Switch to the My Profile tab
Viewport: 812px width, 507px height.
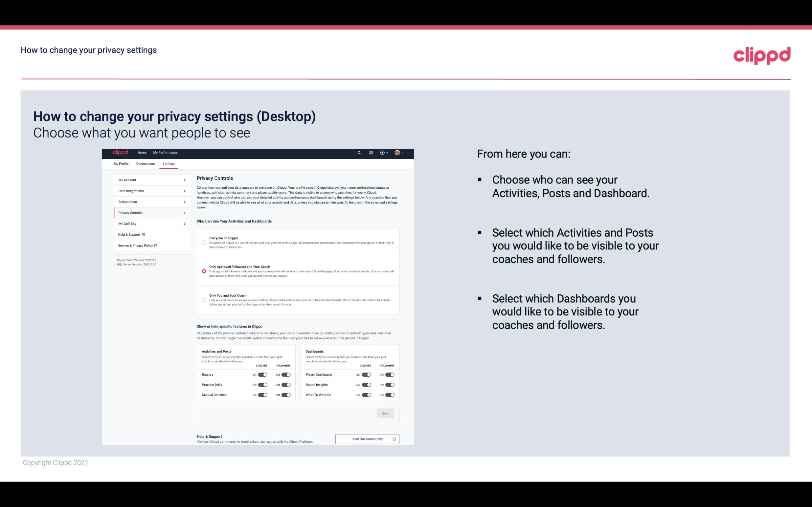pyautogui.click(x=122, y=163)
